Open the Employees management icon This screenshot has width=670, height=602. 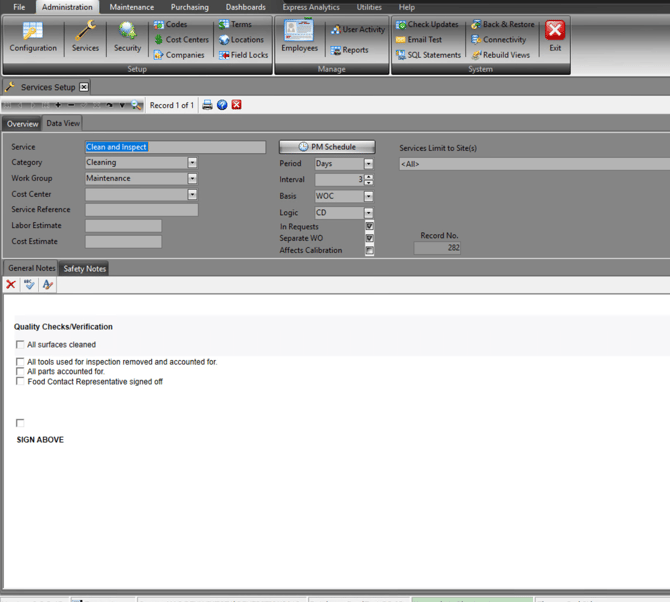point(299,38)
